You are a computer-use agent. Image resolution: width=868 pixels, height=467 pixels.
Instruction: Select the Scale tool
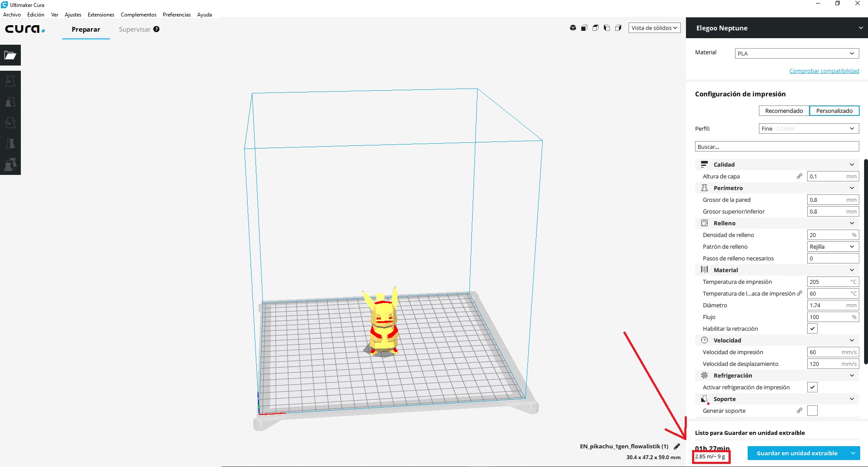[x=10, y=102]
